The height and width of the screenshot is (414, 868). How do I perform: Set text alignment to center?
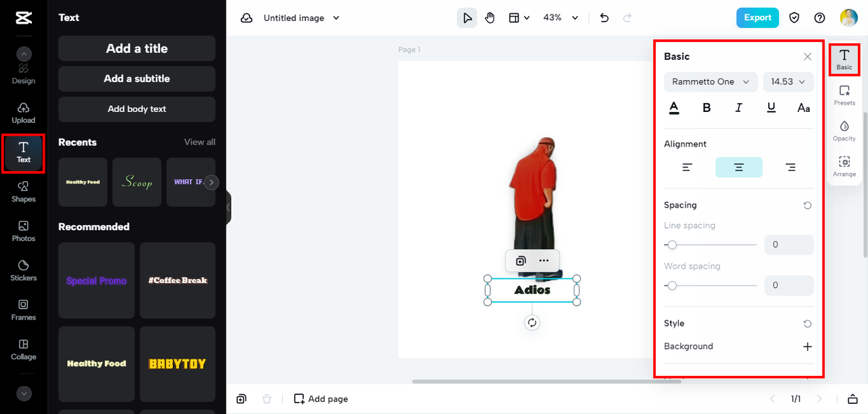[x=738, y=167]
